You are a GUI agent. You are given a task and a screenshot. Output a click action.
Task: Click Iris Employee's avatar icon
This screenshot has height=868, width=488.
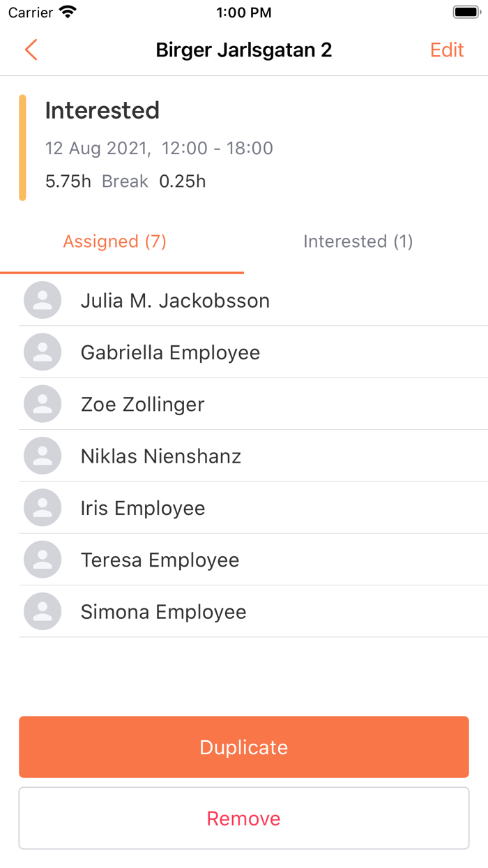pyautogui.click(x=42, y=507)
